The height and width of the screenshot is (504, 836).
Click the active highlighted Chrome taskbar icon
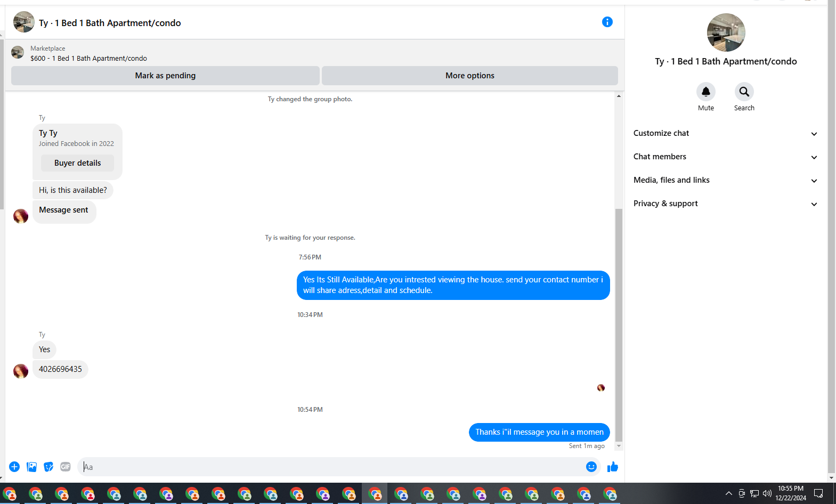click(x=375, y=494)
